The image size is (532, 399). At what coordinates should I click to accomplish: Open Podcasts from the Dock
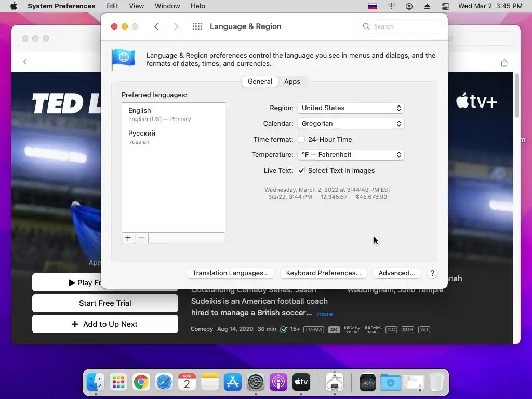(x=278, y=382)
